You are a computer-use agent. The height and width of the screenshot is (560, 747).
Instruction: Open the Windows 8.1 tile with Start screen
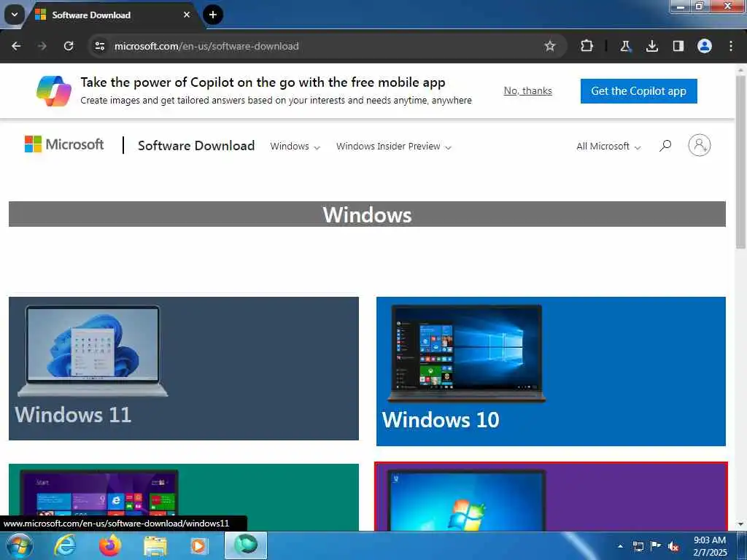tap(183, 497)
